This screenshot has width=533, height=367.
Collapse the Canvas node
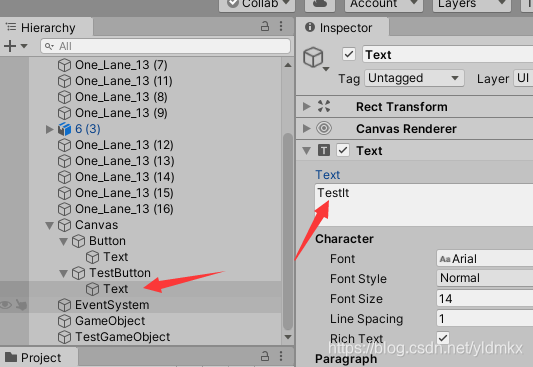click(x=50, y=226)
